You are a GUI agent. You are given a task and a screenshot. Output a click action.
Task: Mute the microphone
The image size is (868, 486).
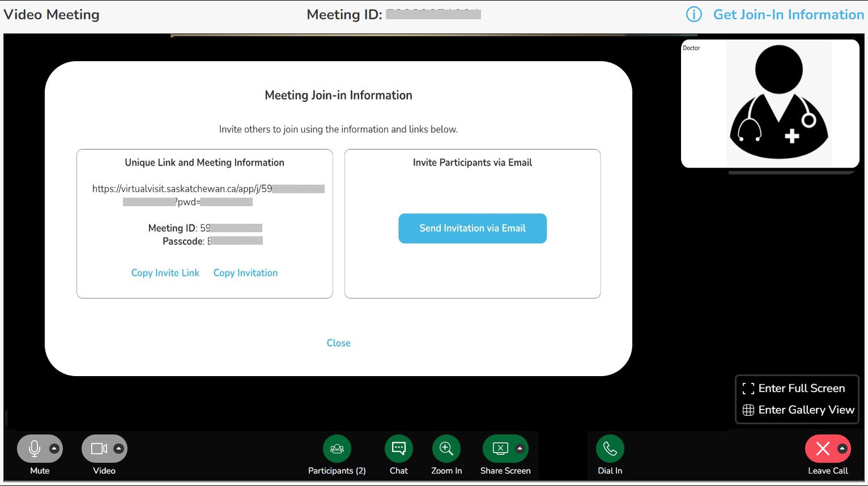tap(34, 449)
